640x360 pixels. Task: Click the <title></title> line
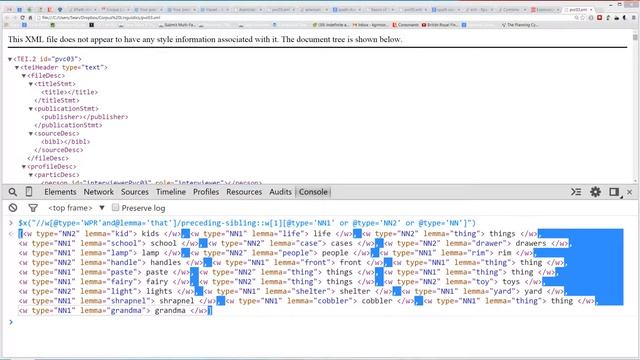(x=69, y=92)
